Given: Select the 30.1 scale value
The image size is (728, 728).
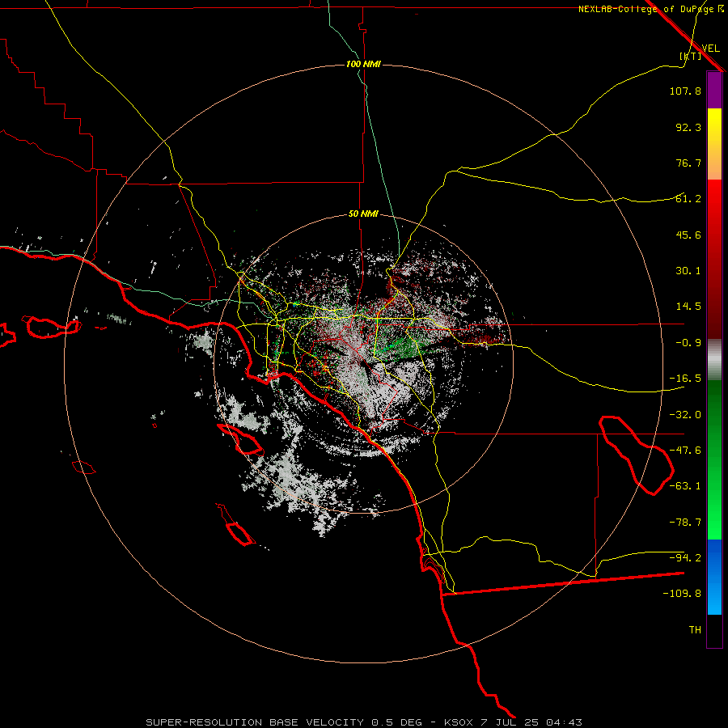Looking at the screenshot, I should click(688, 271).
